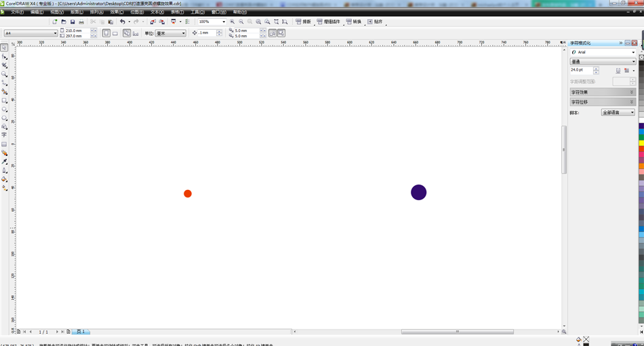Select the Rectangle tool

(x=4, y=100)
